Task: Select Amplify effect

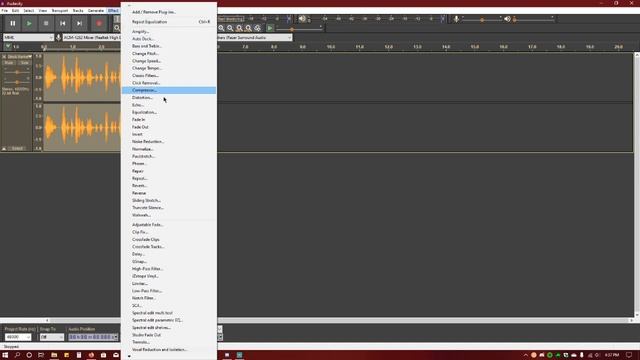Action: click(x=169, y=31)
